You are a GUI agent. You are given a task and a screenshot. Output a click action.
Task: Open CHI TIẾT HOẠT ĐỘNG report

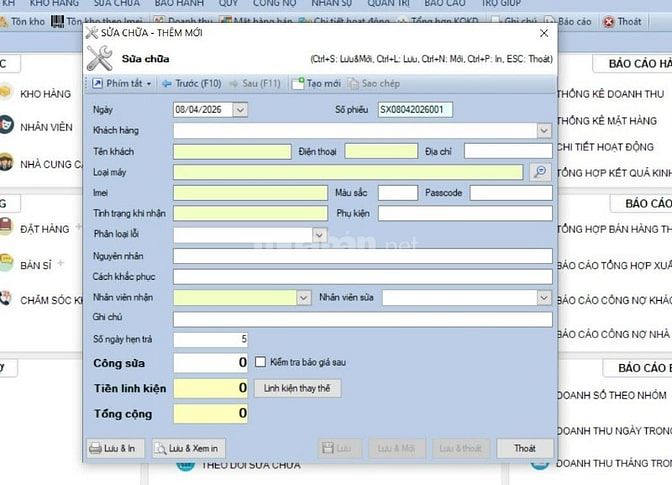pos(606,147)
